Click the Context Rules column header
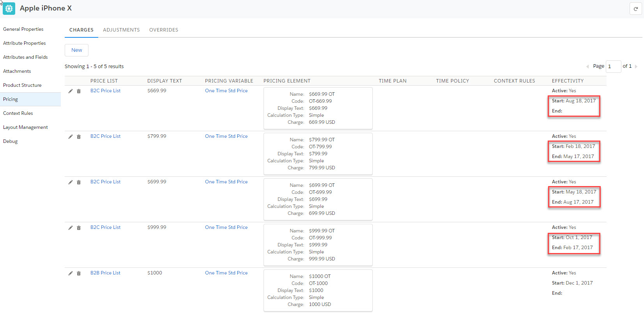The image size is (644, 313). click(515, 81)
